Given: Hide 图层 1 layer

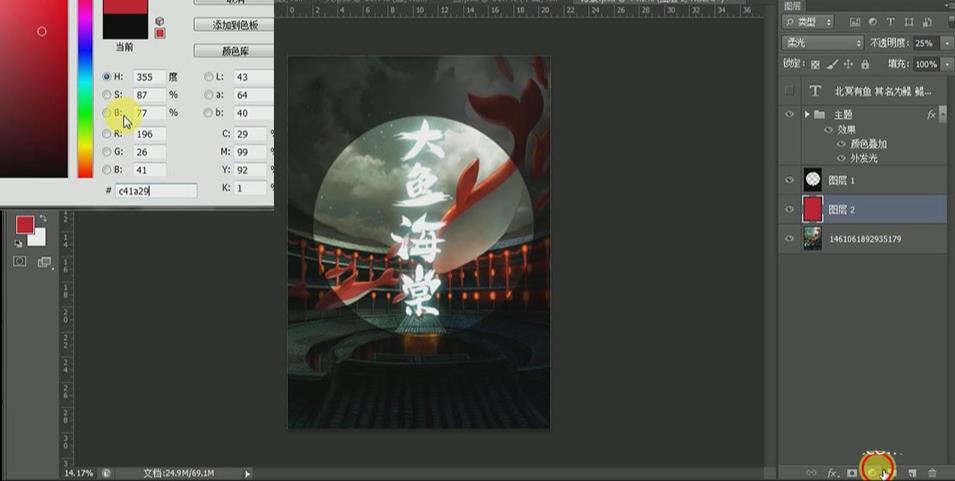Looking at the screenshot, I should [790, 180].
